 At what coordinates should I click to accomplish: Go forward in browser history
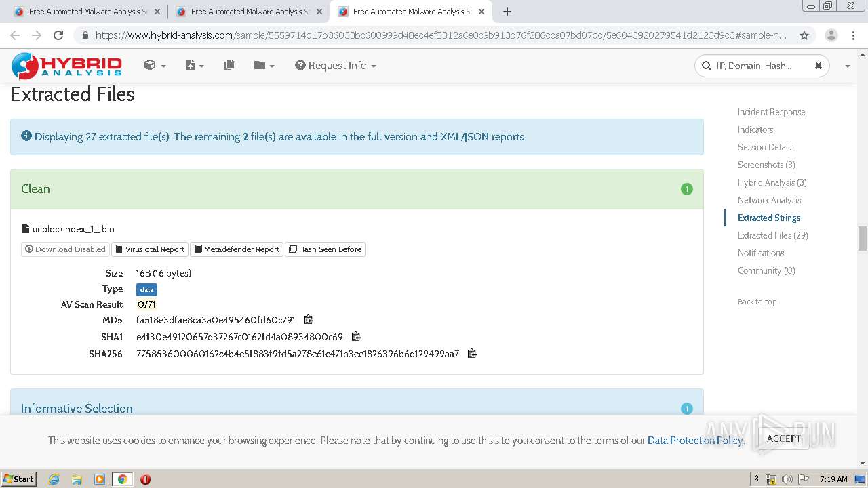point(37,35)
